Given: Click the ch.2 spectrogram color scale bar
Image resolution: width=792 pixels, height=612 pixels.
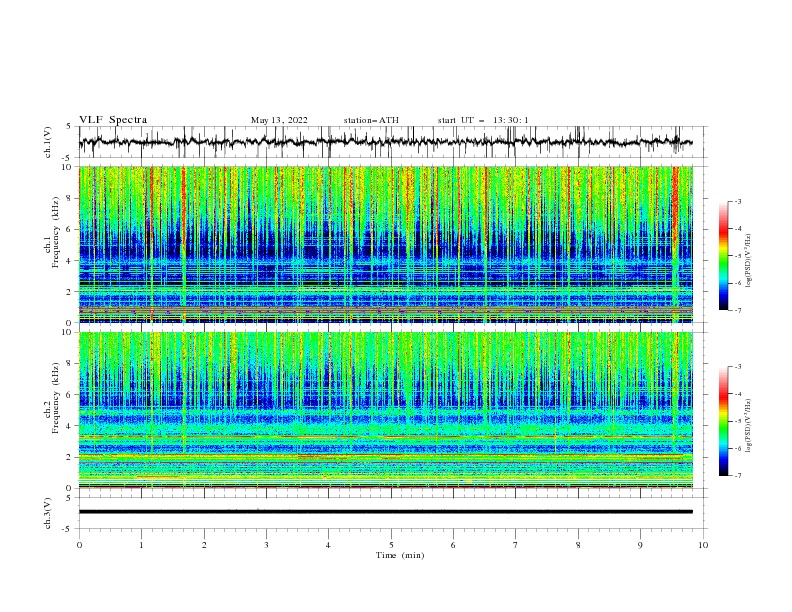Looking at the screenshot, I should pos(724,421).
